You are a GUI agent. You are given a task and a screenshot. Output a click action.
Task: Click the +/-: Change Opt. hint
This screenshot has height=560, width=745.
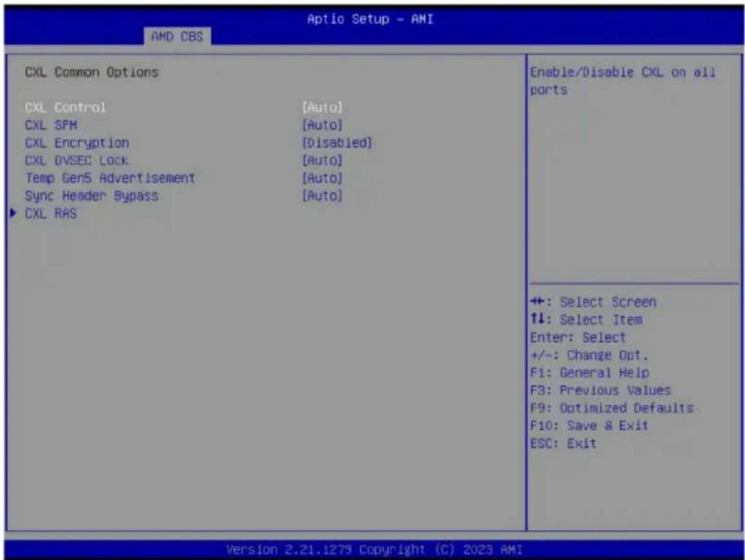[x=589, y=355]
